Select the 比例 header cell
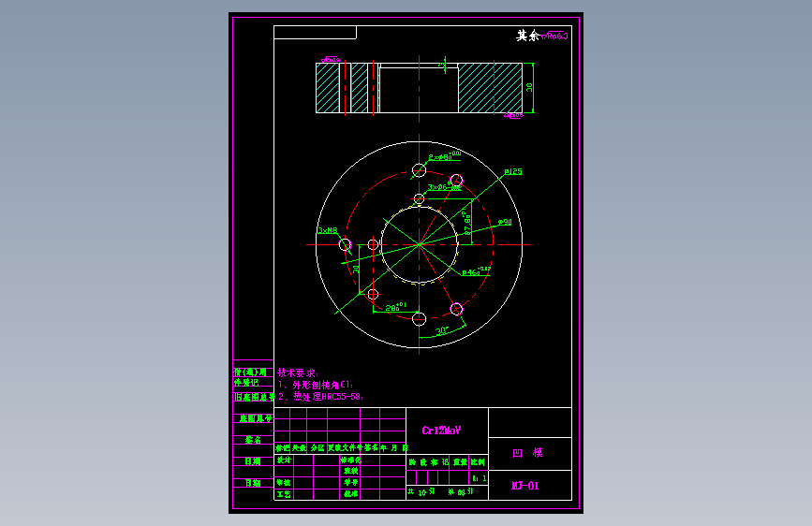 pyautogui.click(x=478, y=461)
